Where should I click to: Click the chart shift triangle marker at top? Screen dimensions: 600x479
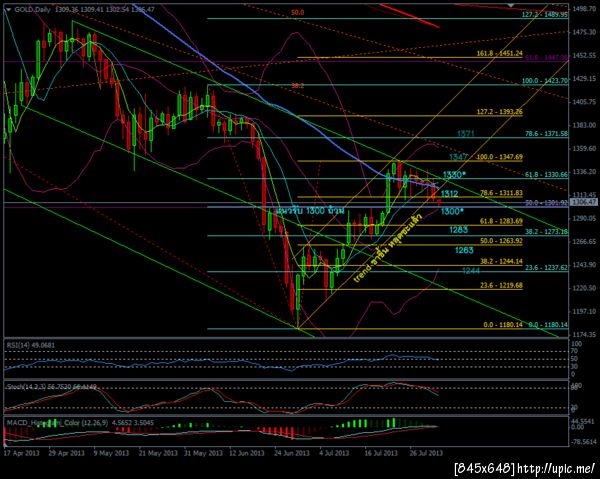click(511, 5)
